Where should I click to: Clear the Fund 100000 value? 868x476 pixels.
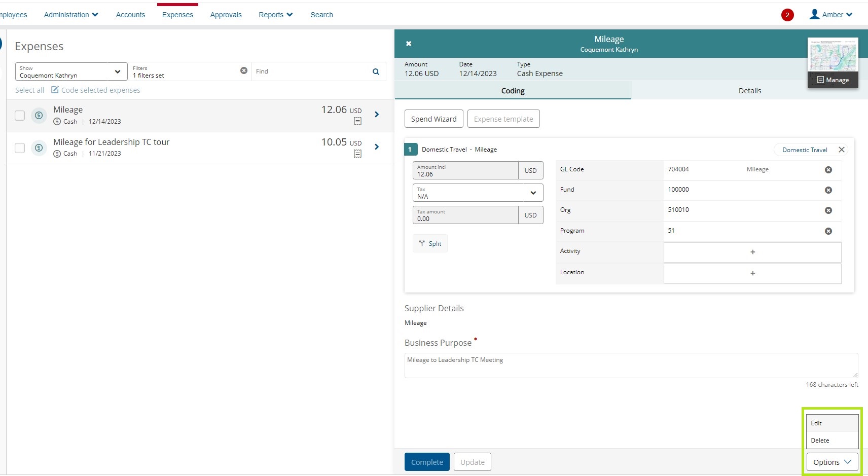click(828, 190)
